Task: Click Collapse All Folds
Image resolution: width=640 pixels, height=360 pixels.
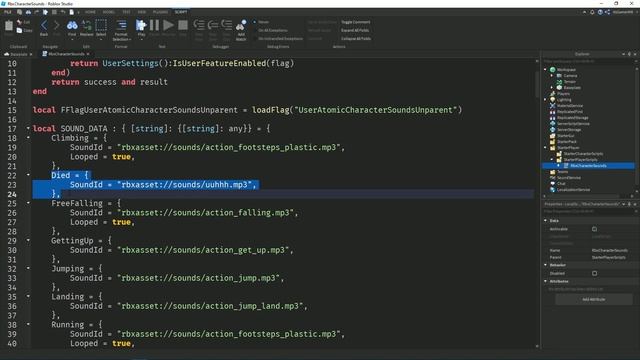Action: point(356,38)
